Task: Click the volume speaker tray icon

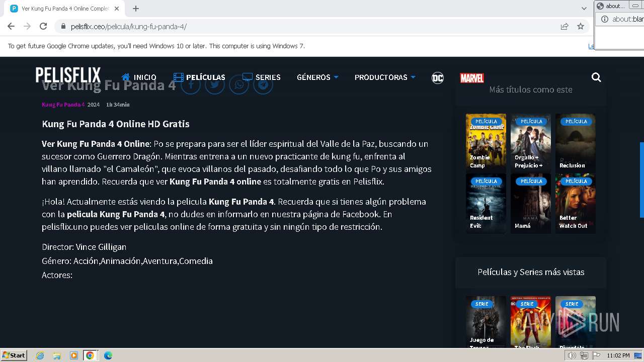Action: coord(572,355)
